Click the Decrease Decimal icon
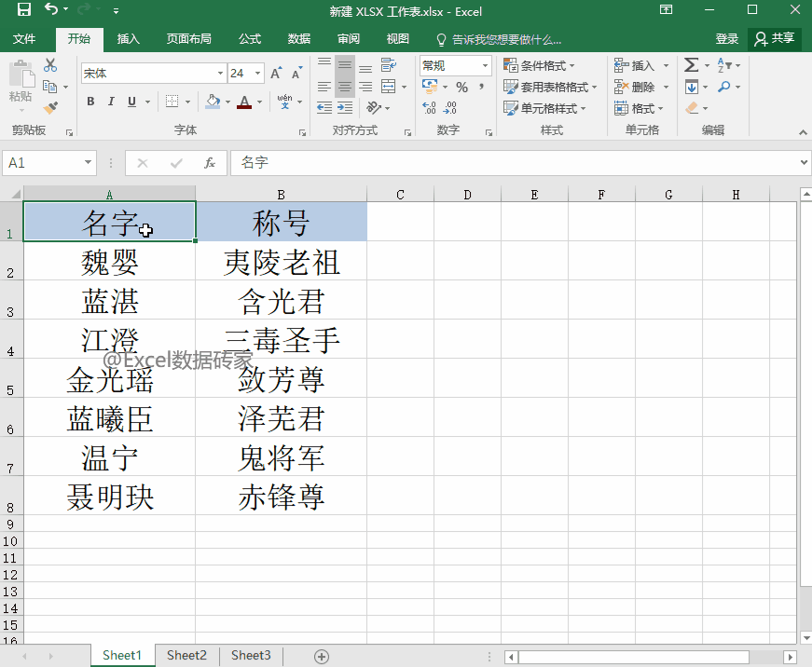The width and height of the screenshot is (812, 667). (x=449, y=108)
